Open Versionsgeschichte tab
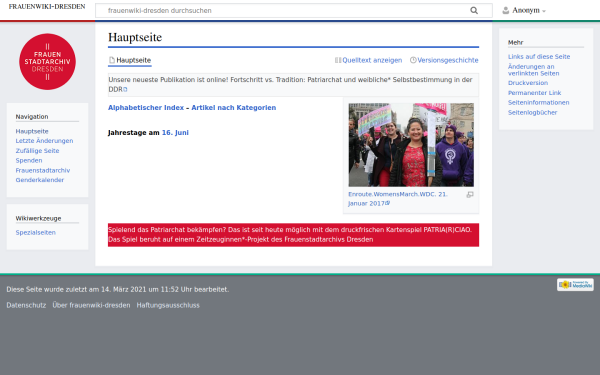Image resolution: width=600 pixels, height=375 pixels. point(444,60)
